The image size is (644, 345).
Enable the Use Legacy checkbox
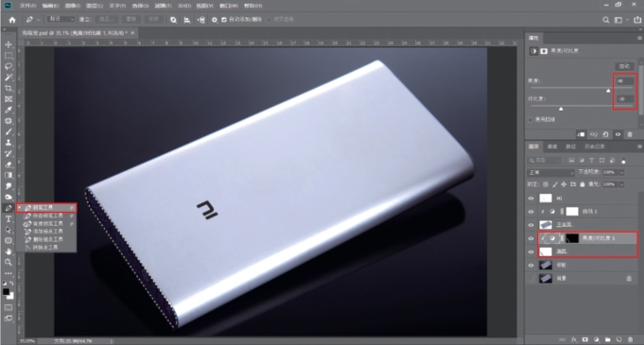531,119
